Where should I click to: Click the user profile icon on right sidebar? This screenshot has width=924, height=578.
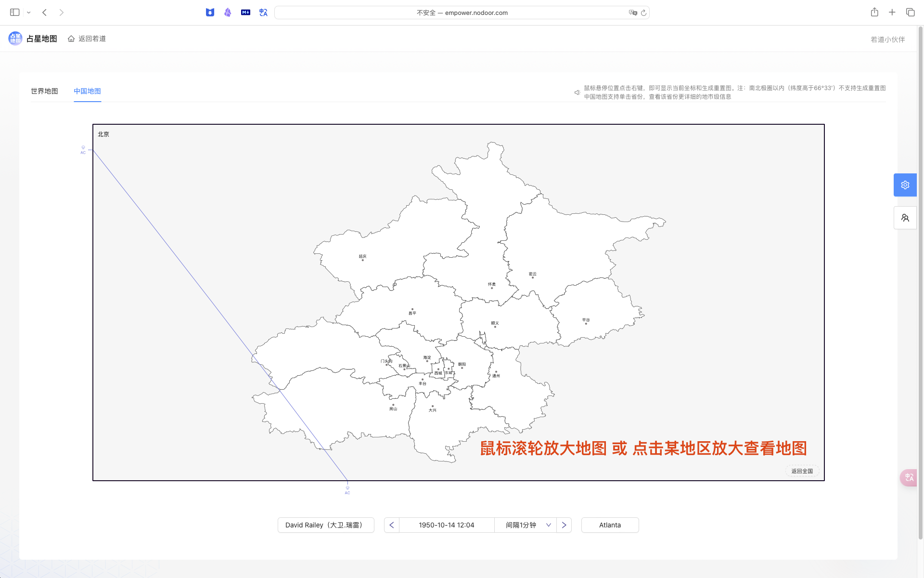click(905, 218)
